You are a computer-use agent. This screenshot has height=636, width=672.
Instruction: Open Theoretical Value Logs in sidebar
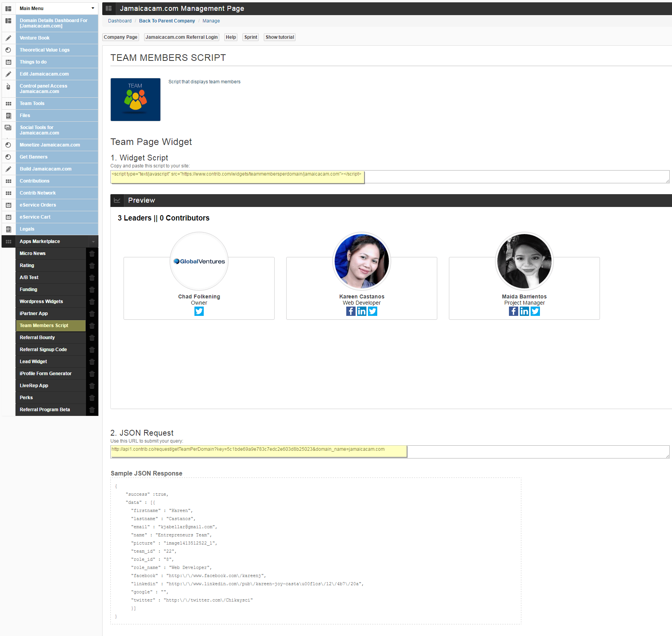click(x=57, y=50)
